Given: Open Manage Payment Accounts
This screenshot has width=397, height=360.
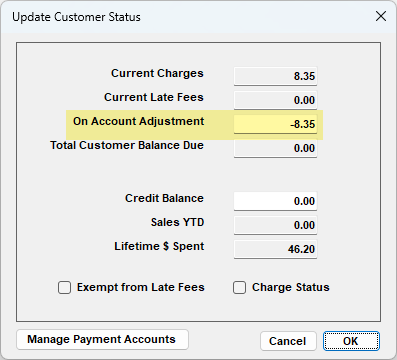Looking at the screenshot, I should (x=102, y=340).
